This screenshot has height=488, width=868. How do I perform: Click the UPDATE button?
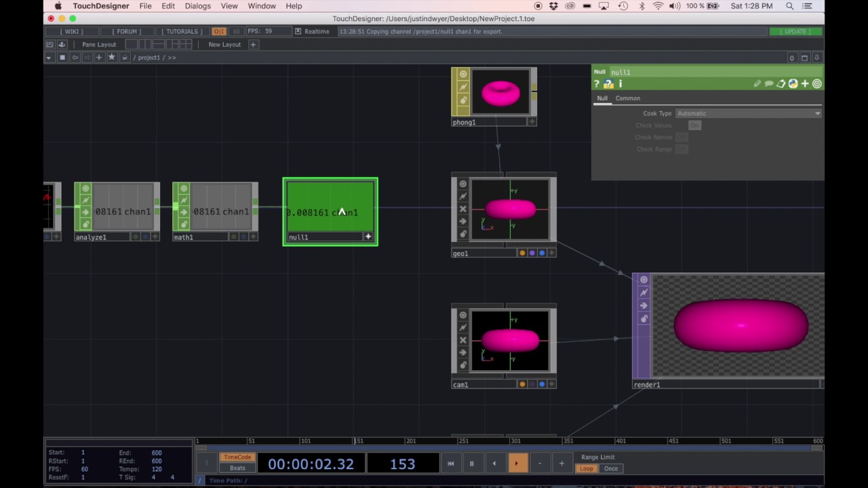click(796, 31)
